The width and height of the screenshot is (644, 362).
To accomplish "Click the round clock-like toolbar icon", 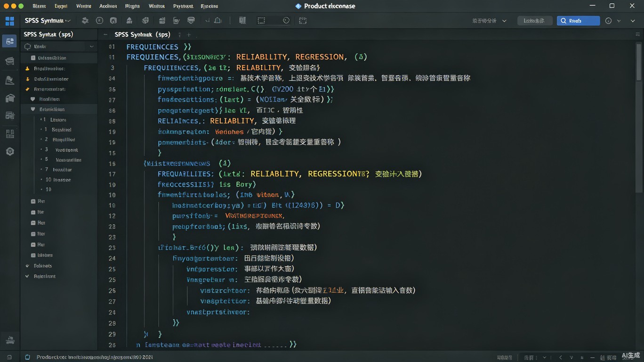I will [x=286, y=21].
